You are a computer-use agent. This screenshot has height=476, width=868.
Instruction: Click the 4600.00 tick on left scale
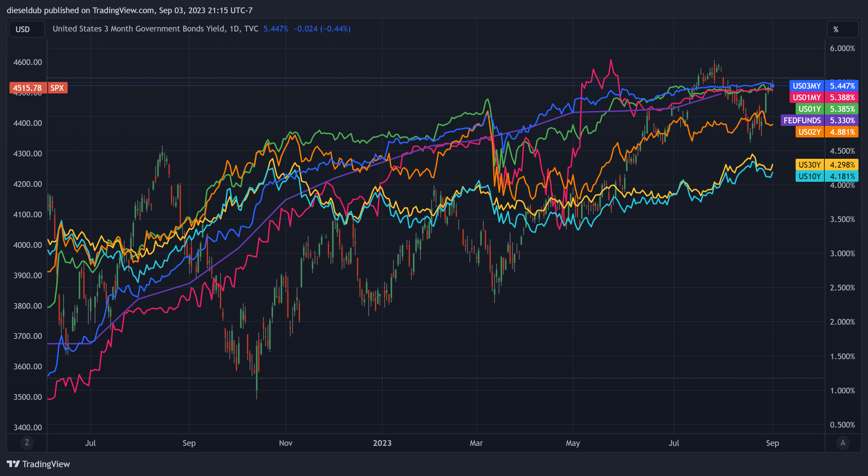(28, 62)
